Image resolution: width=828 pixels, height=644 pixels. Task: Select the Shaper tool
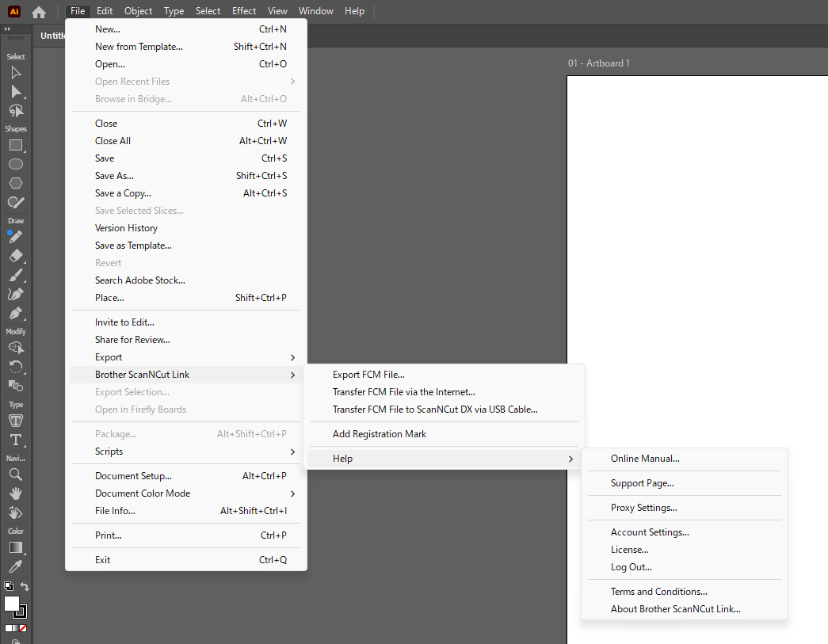coord(16,202)
